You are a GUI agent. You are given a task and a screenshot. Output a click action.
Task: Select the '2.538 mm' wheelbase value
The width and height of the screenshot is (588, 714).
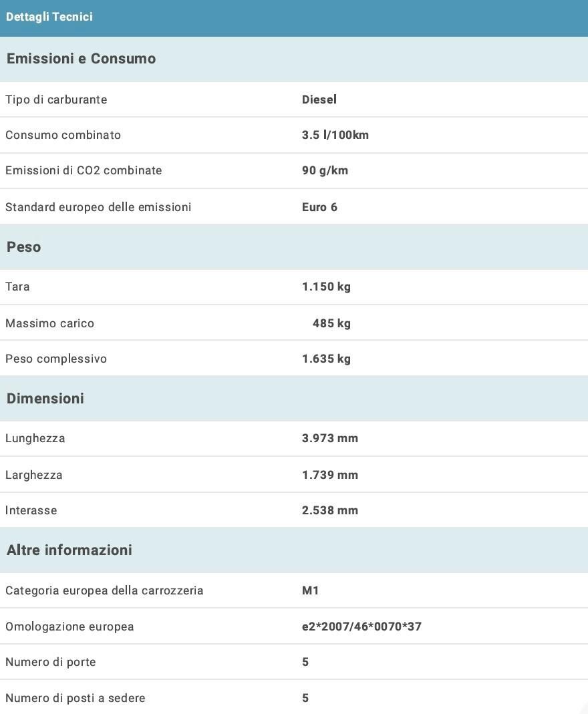coord(330,510)
